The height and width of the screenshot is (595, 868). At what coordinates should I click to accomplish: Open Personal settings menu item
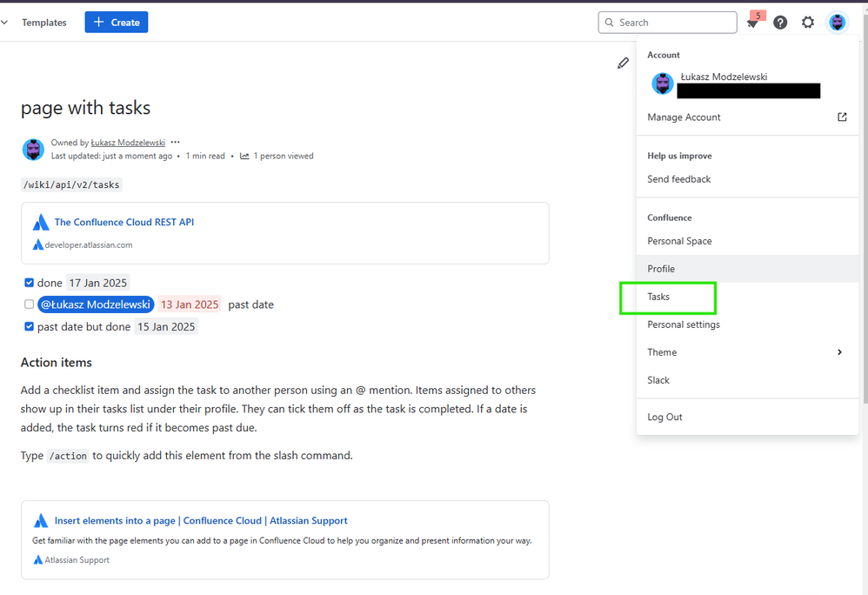tap(747, 324)
